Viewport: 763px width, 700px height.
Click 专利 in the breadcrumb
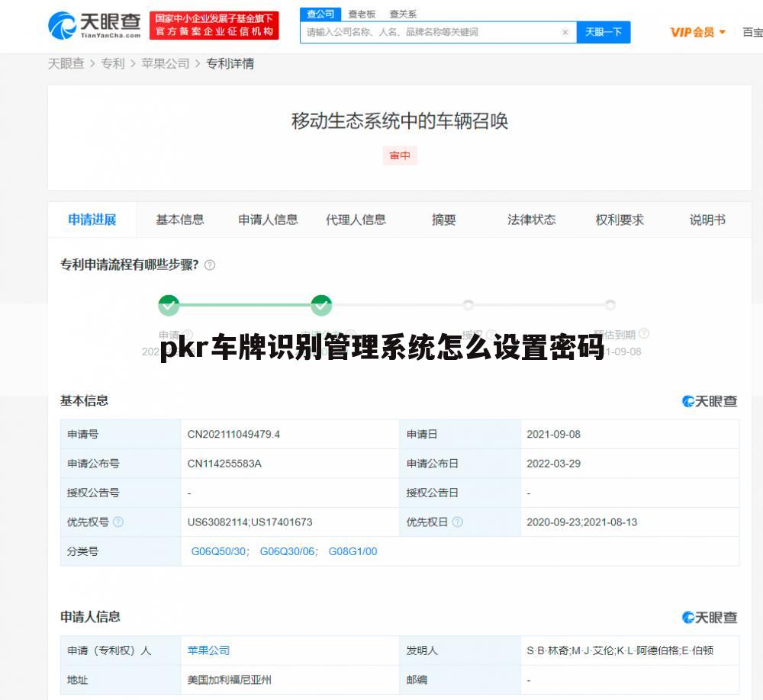pos(112,64)
